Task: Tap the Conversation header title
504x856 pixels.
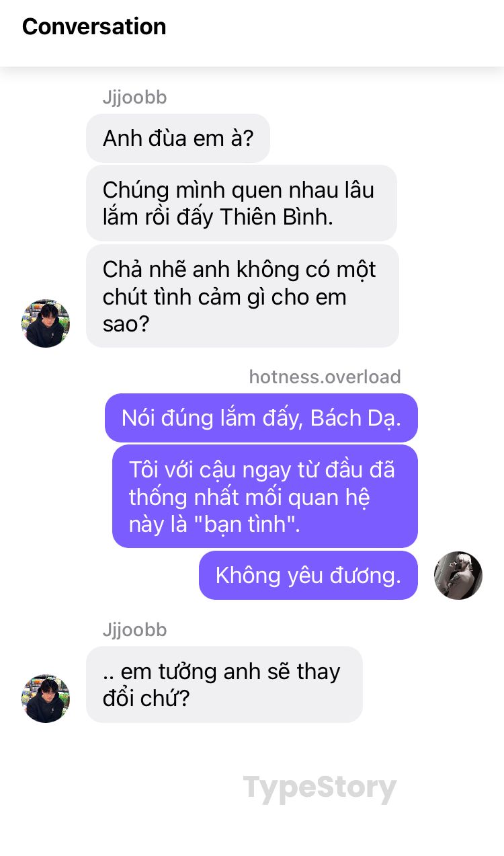Action: pos(94,26)
